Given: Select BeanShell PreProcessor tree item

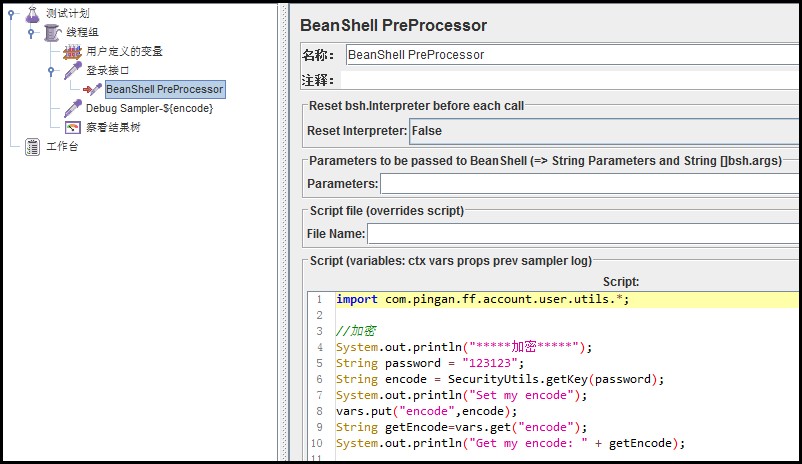Looking at the screenshot, I should point(165,90).
